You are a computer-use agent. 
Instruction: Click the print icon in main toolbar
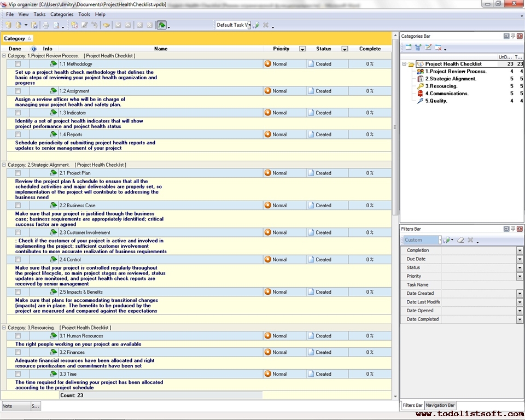[46, 25]
